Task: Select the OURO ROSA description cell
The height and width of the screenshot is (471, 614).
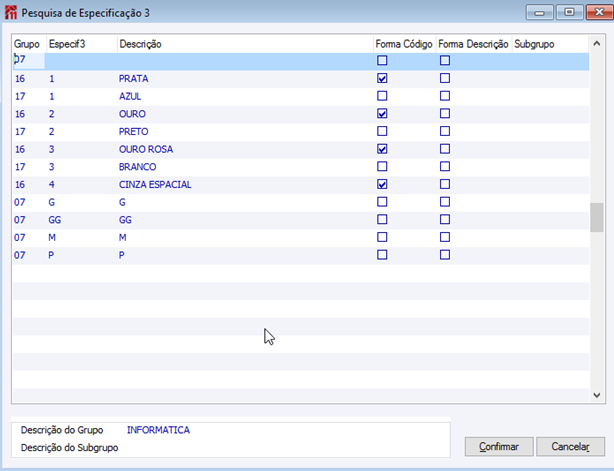Action: [x=146, y=149]
